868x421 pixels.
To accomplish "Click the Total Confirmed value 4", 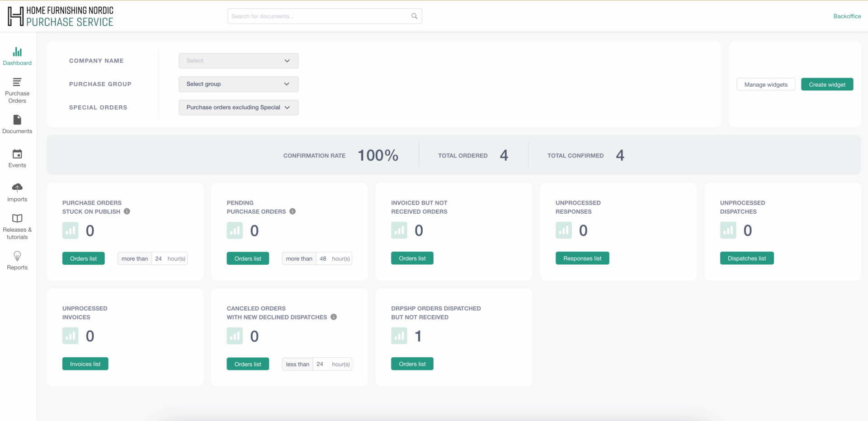I will point(620,155).
